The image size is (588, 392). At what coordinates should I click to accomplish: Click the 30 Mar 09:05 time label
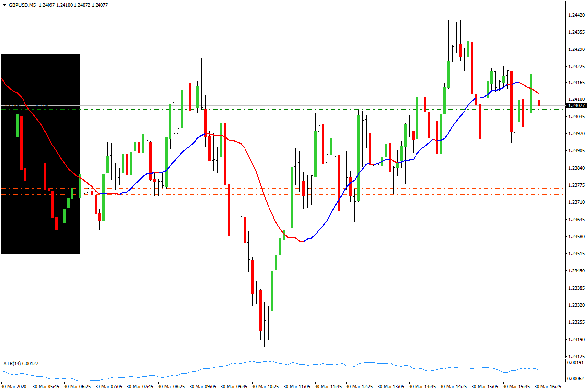(x=203, y=387)
